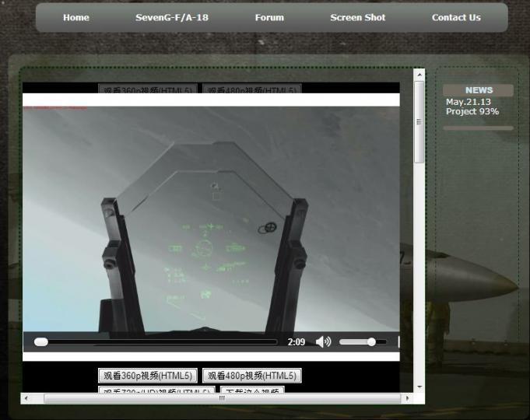530x420 pixels.
Task: Select Screen Shot in the navigation bar
Action: coord(357,17)
